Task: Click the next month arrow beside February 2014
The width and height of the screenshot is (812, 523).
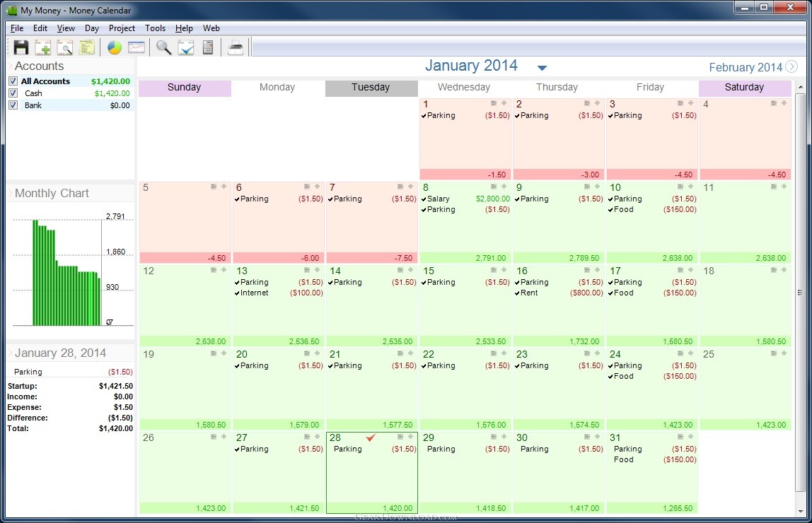Action: pos(791,66)
